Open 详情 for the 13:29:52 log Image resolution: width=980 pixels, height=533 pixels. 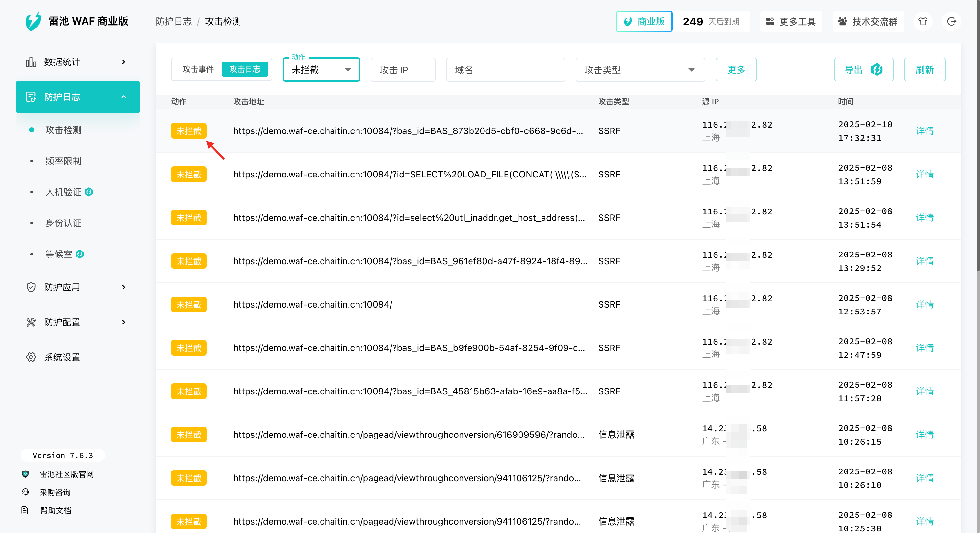pyautogui.click(x=925, y=261)
